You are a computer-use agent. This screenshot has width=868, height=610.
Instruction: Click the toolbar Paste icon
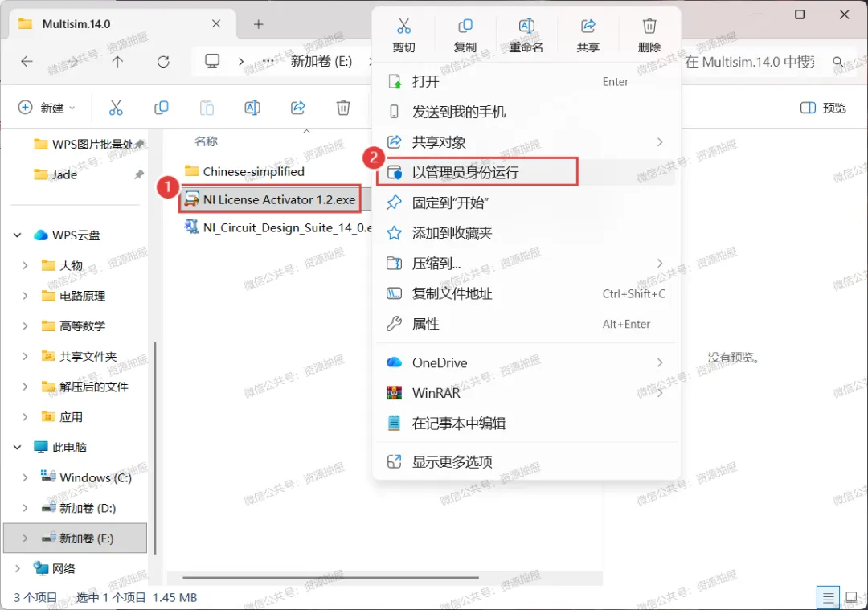207,108
